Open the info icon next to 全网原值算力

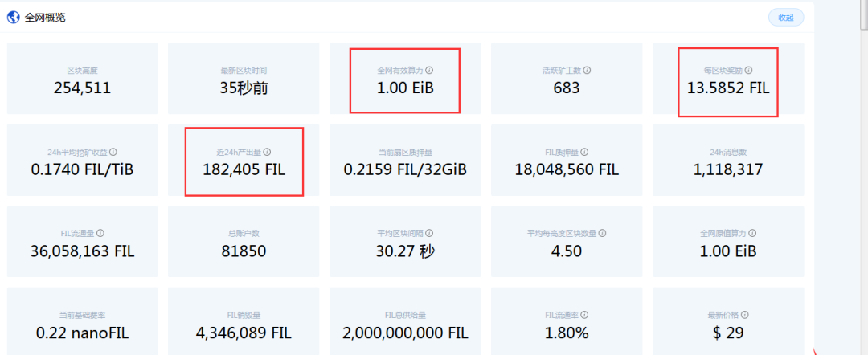pyautogui.click(x=753, y=234)
